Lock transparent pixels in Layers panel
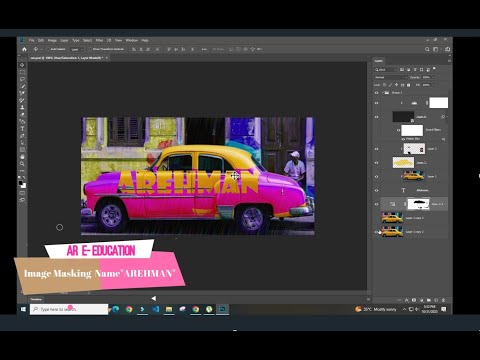 (384, 85)
